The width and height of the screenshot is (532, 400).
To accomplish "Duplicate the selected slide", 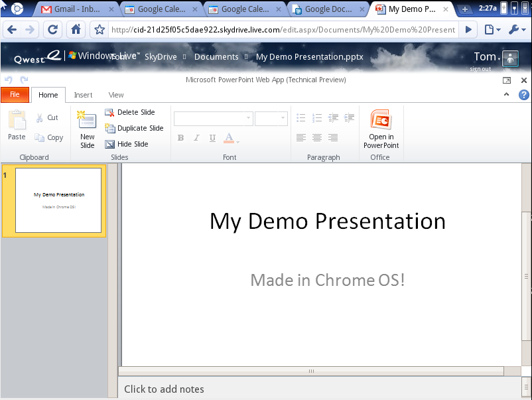I will coord(133,128).
